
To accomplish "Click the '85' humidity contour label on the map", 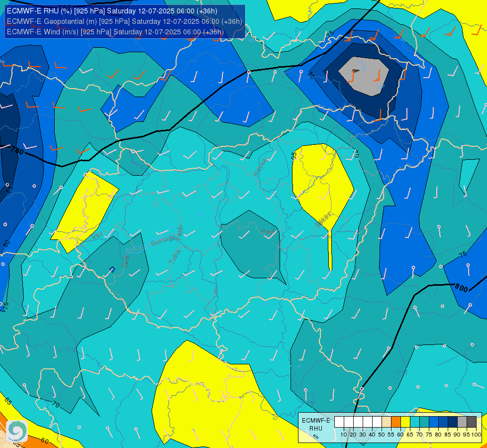I will (9, 189).
